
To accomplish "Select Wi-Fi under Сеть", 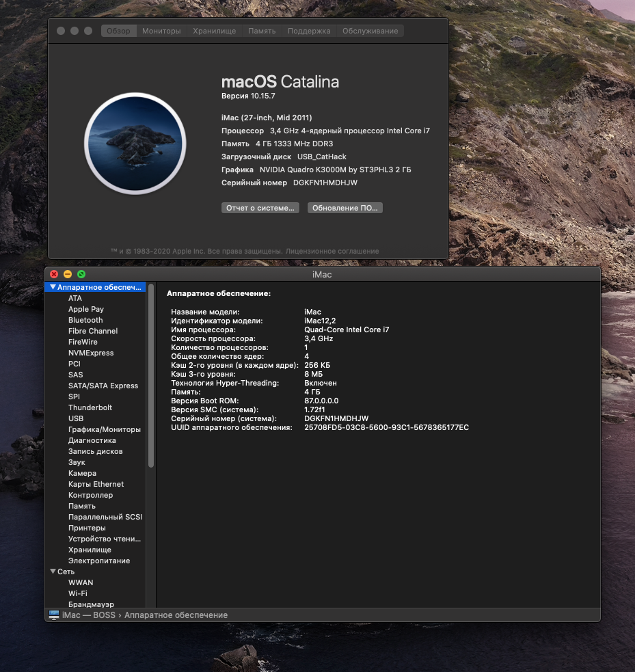I will point(77,593).
